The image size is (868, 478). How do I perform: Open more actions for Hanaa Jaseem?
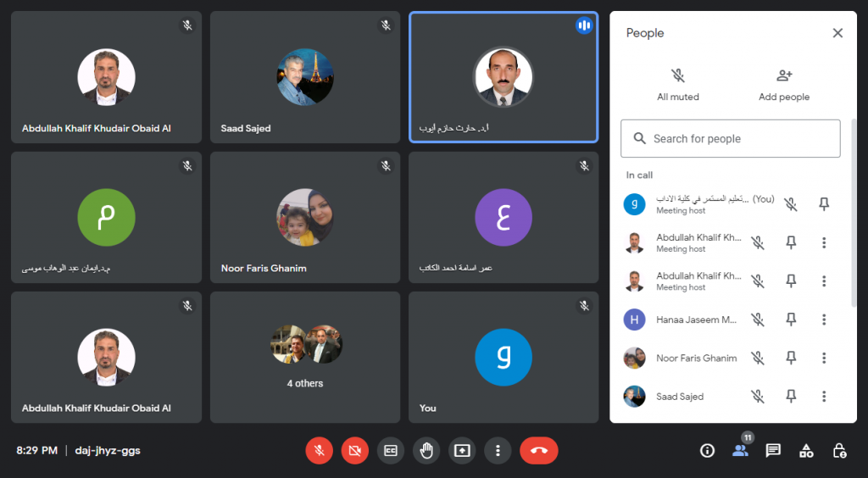824,320
